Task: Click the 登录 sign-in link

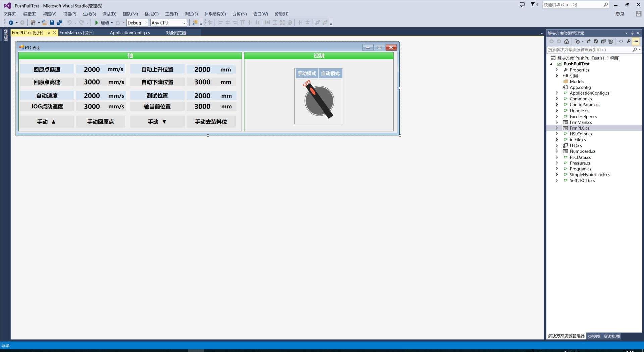Action: 620,14
